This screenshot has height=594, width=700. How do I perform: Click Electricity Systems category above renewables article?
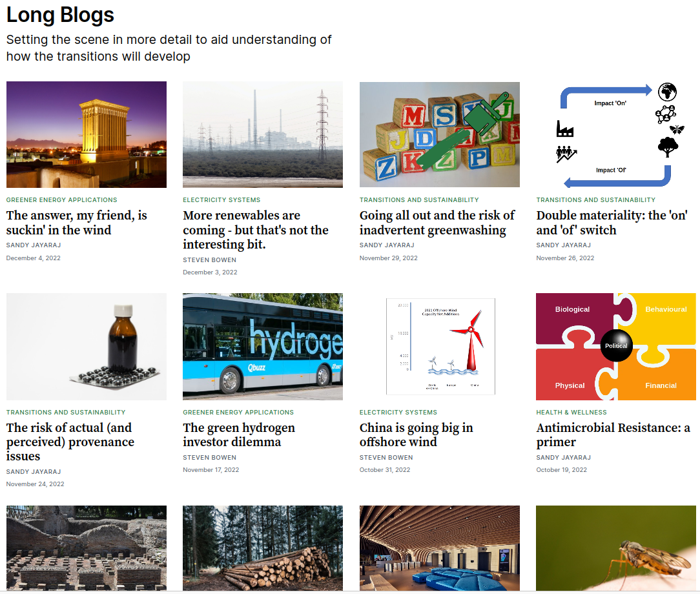[221, 200]
